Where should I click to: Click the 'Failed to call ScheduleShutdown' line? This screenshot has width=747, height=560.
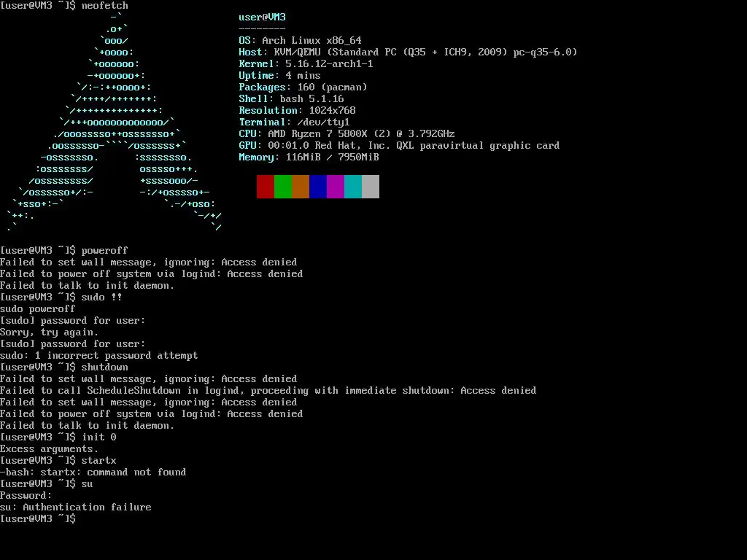point(268,391)
